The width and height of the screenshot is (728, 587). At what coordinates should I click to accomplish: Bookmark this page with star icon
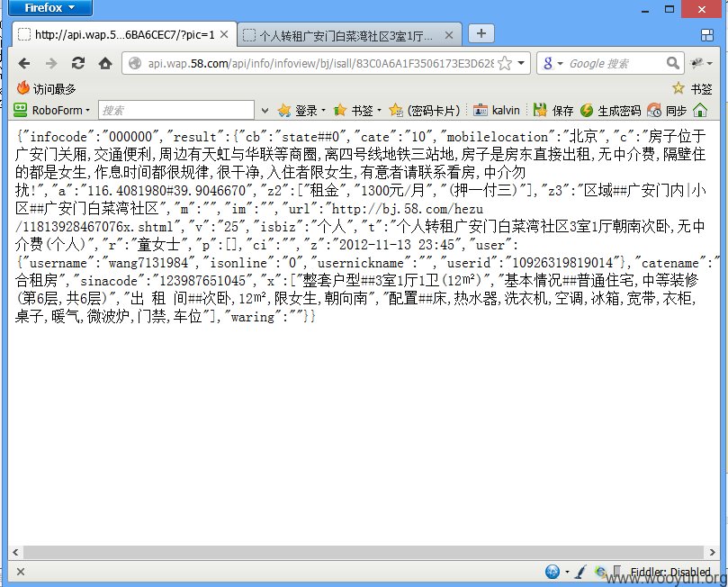[505, 63]
